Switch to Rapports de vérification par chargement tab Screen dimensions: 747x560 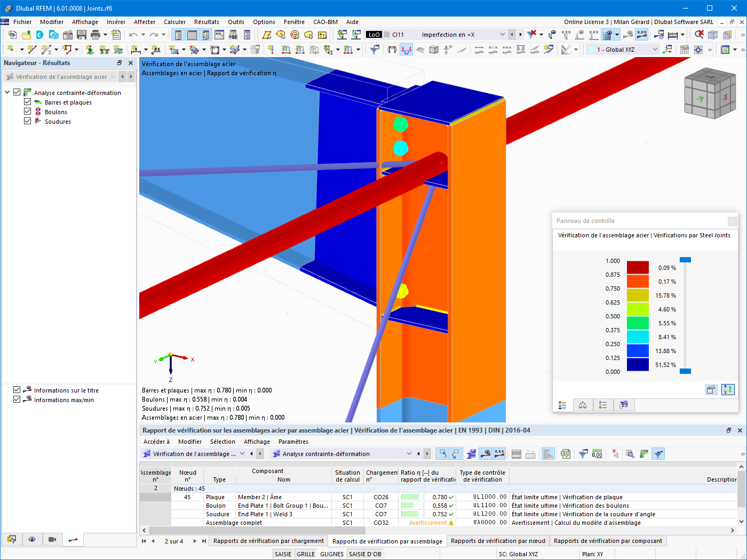click(x=268, y=541)
